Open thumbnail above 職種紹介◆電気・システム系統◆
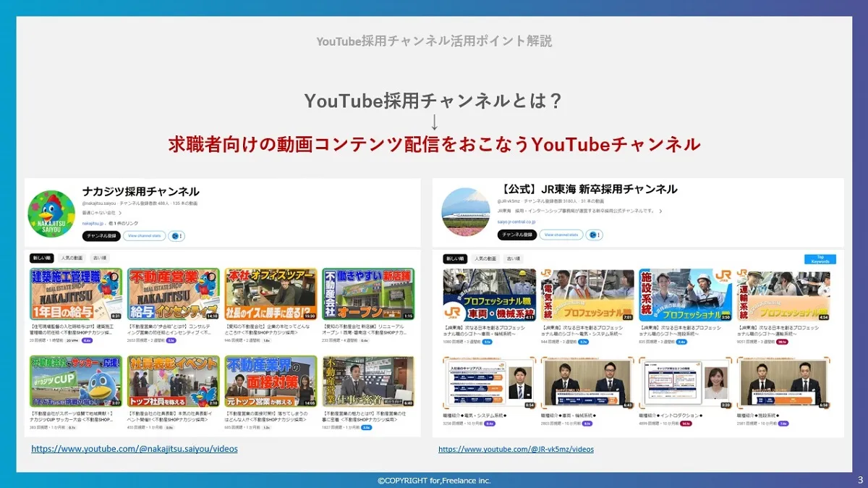 490,382
